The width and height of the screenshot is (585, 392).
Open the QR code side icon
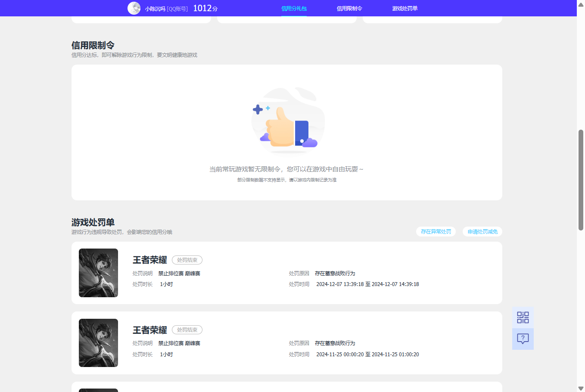(523, 317)
